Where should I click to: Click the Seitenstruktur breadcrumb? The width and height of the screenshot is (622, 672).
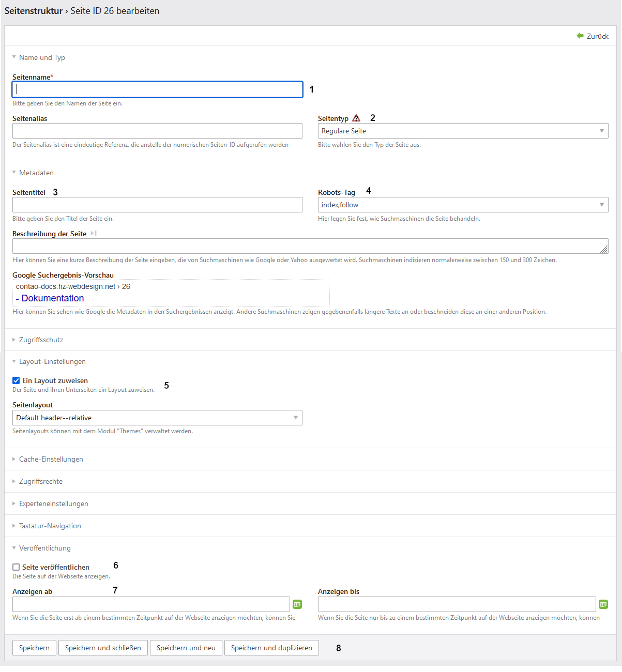click(x=34, y=11)
